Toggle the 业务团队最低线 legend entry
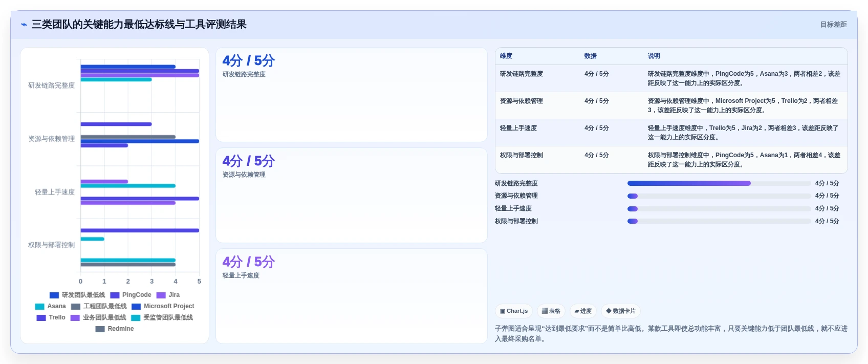 pyautogui.click(x=98, y=317)
